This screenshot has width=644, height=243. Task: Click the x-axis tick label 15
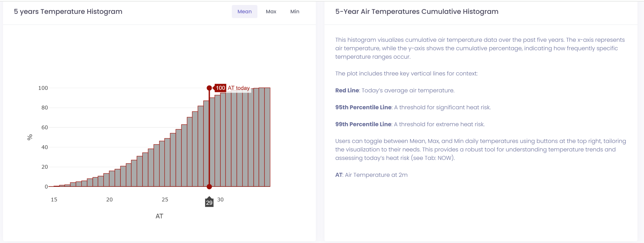pyautogui.click(x=54, y=200)
